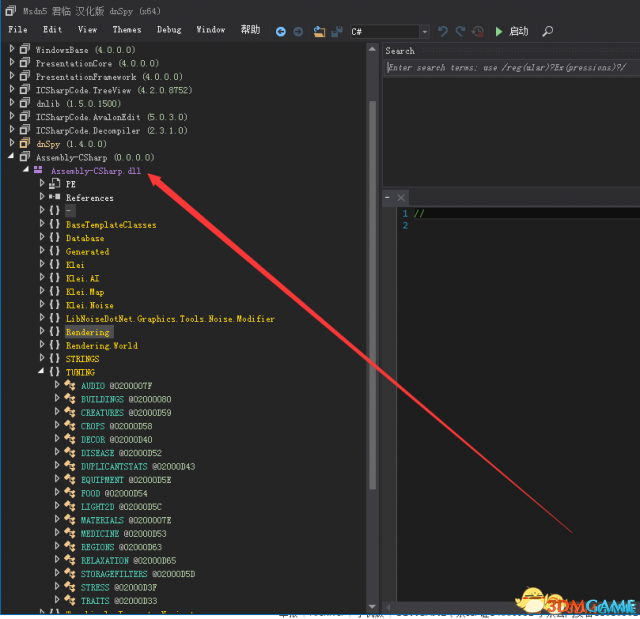640x619 pixels.
Task: Click the dnlib assembly icon
Action: 25,103
